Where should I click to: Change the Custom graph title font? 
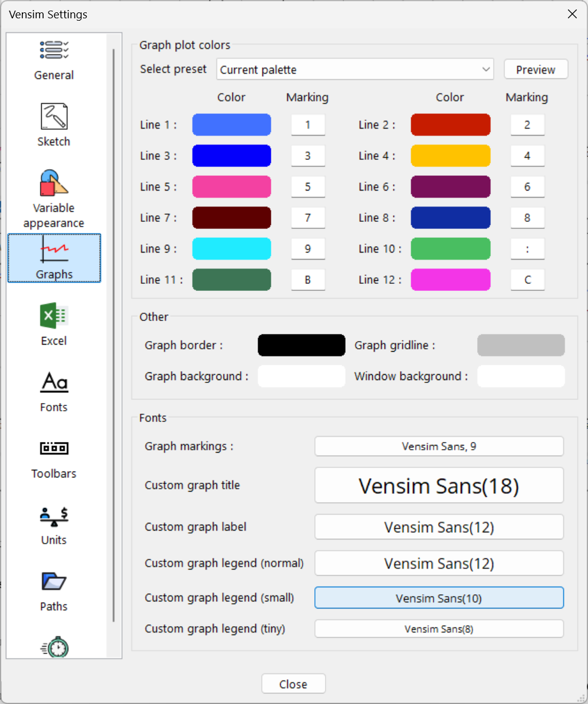tap(439, 486)
